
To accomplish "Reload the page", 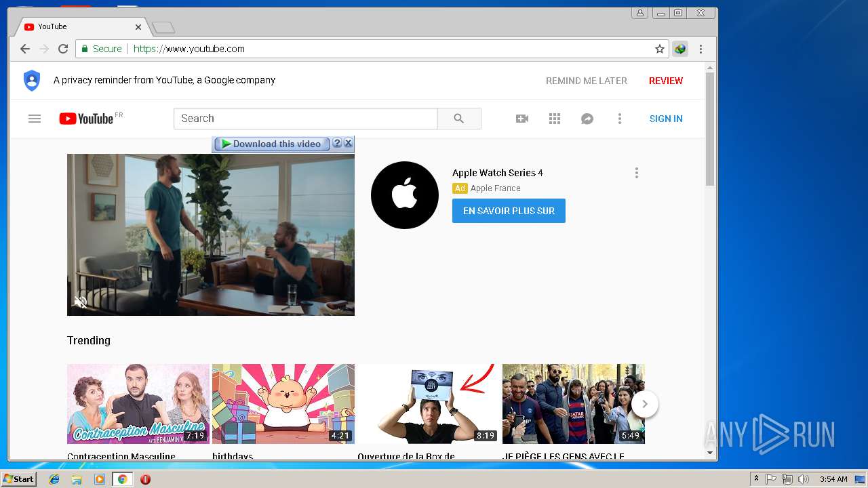I will point(63,49).
